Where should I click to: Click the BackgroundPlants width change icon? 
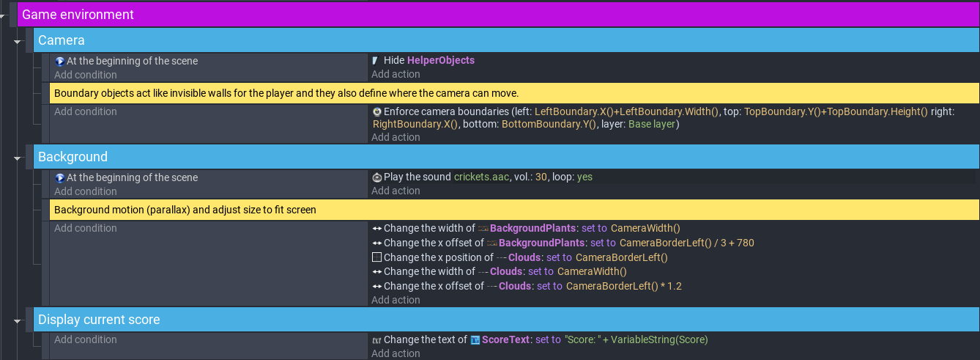pos(376,228)
